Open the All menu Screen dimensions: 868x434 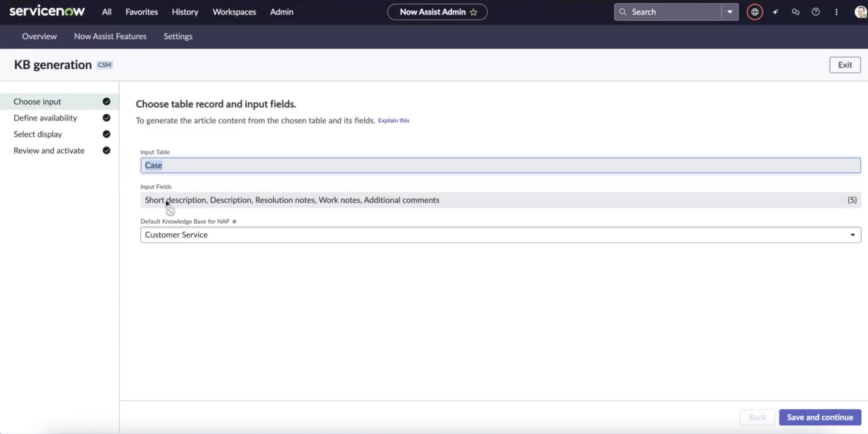tap(107, 12)
